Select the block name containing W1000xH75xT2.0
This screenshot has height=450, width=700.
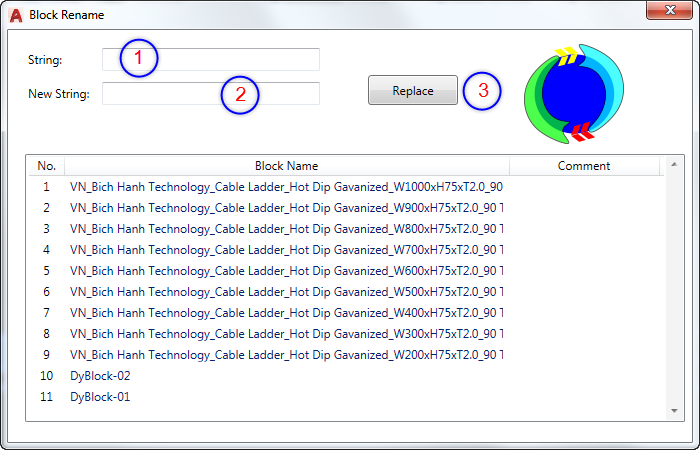pyautogui.click(x=286, y=187)
